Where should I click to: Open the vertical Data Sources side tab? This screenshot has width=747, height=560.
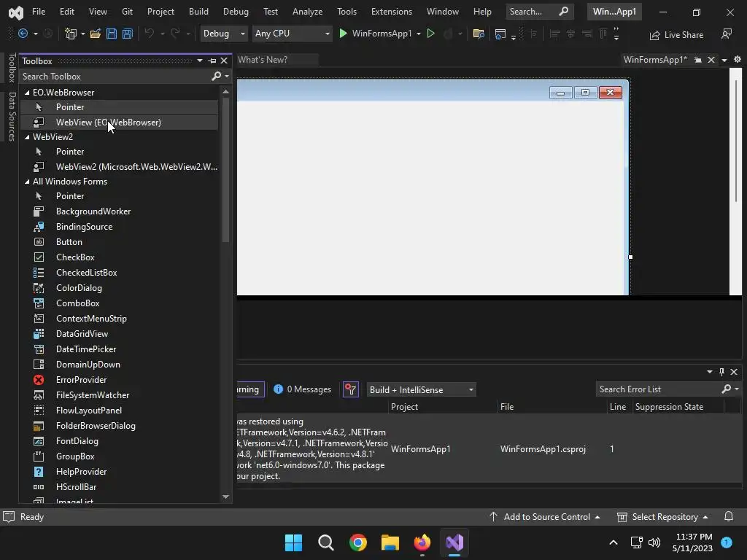coord(12,116)
